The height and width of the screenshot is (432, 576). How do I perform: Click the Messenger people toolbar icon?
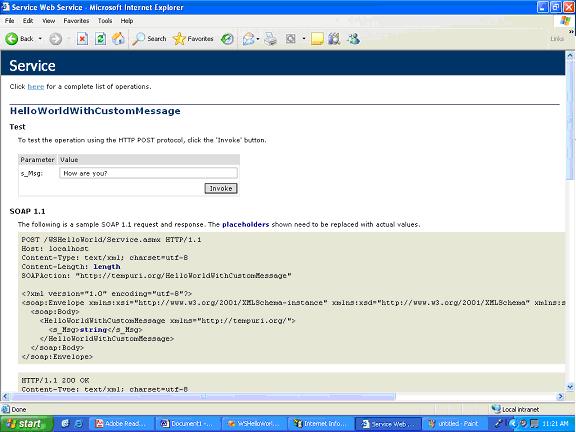pos(354,39)
